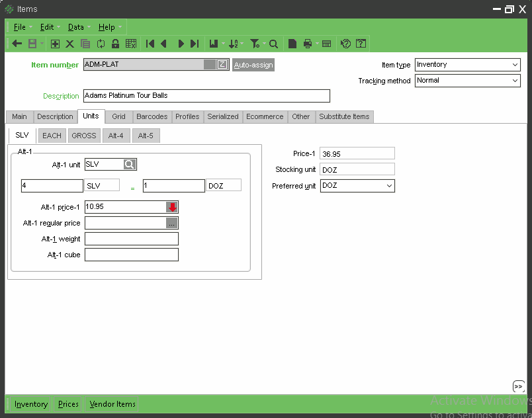Click the Vendor Items button
This screenshot has height=418, width=532.
point(112,404)
